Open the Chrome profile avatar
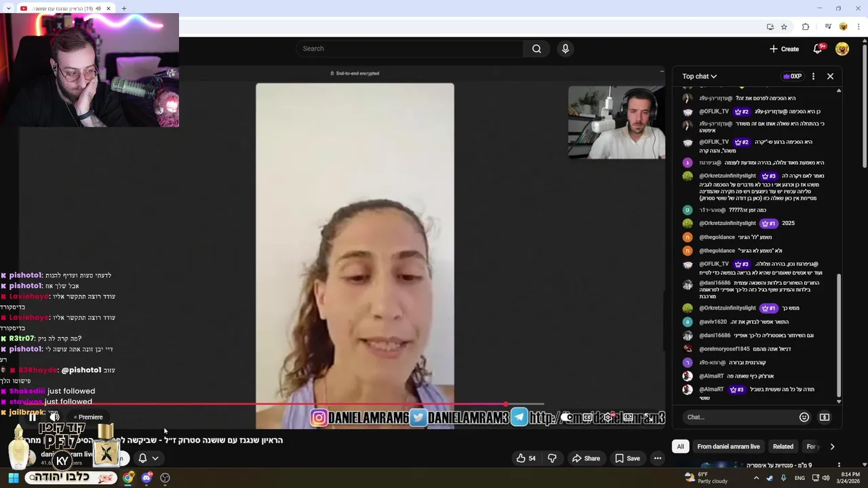Viewport: 868px width, 488px height. tap(843, 26)
